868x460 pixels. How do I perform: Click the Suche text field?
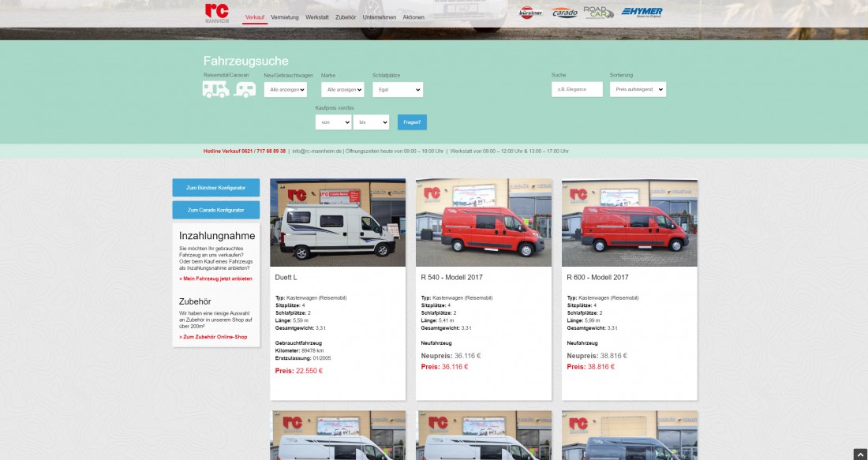pos(577,90)
